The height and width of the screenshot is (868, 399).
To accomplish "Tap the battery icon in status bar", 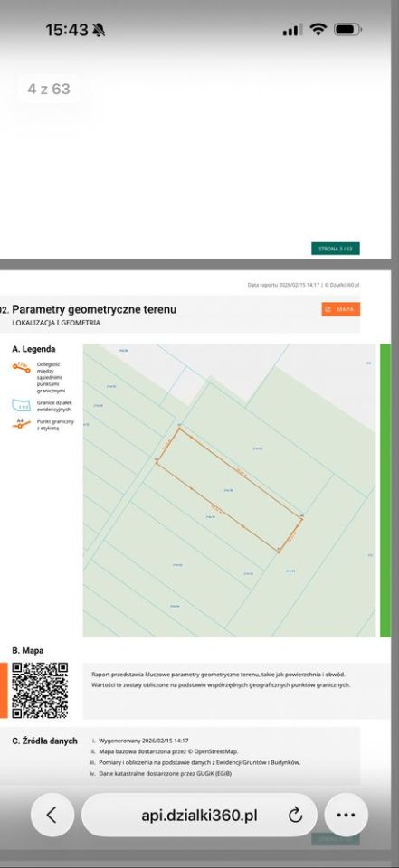I will tap(347, 29).
